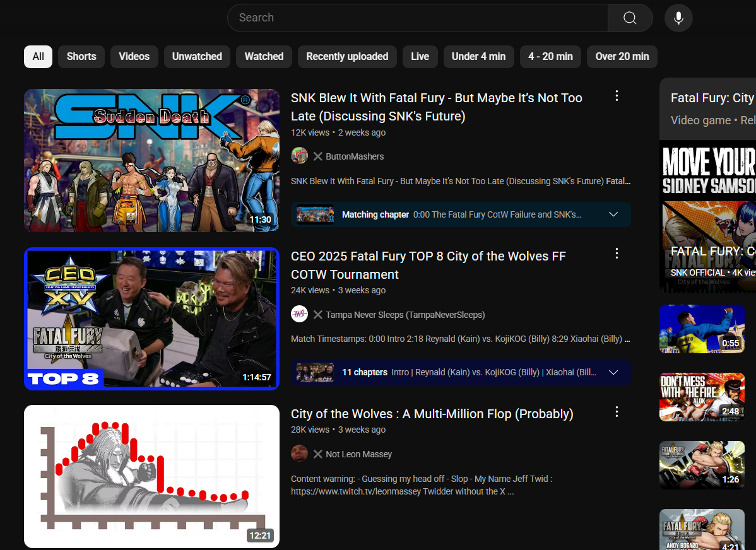
Task: Start voice search with microphone icon
Action: click(678, 18)
